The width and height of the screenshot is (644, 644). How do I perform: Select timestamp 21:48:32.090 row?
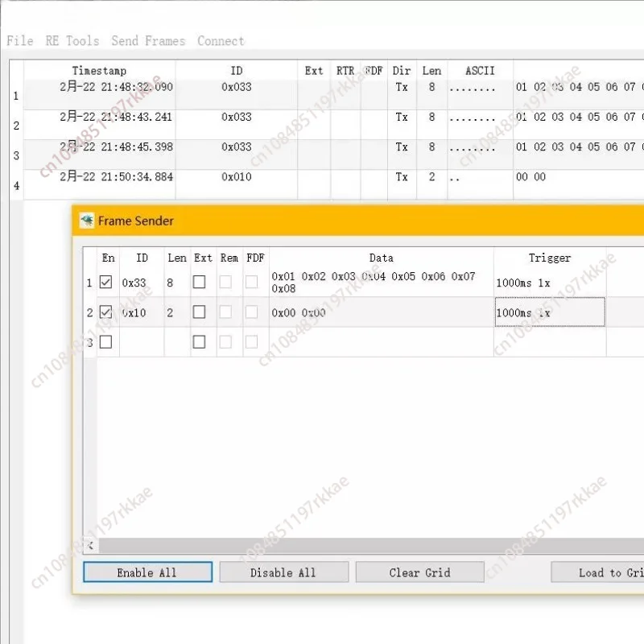[117, 87]
